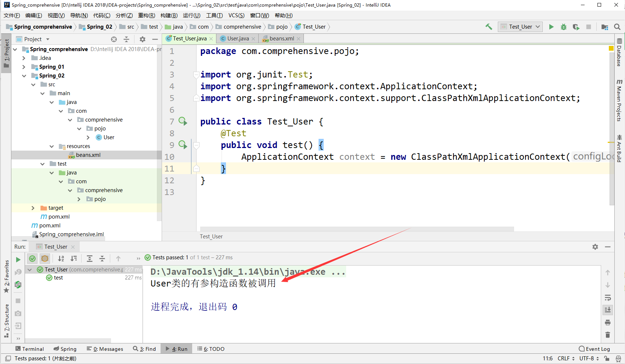The width and height of the screenshot is (625, 364).
Task: Minimize the Run tool window
Action: point(608,247)
